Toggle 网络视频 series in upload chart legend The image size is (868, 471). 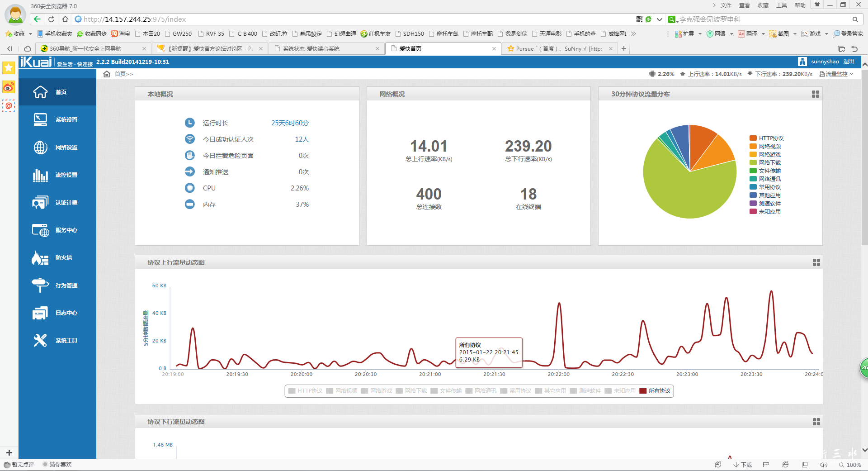pos(342,391)
